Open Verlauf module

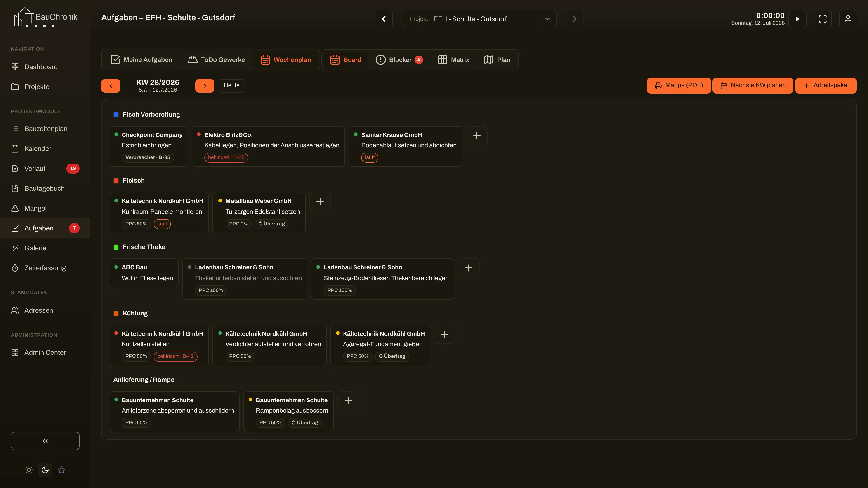pyautogui.click(x=45, y=168)
